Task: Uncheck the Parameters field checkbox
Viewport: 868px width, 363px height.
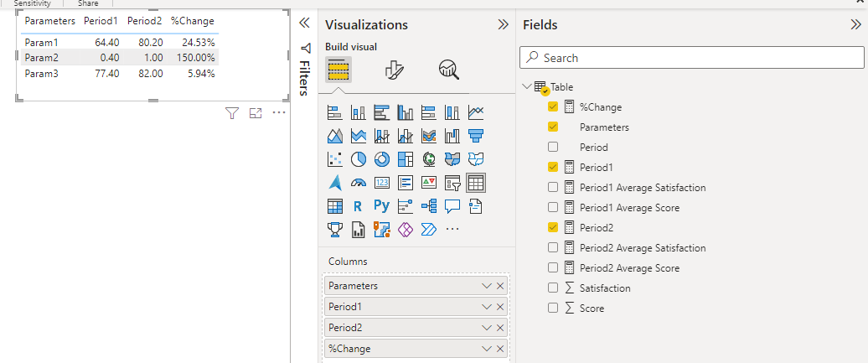Action: click(x=552, y=127)
